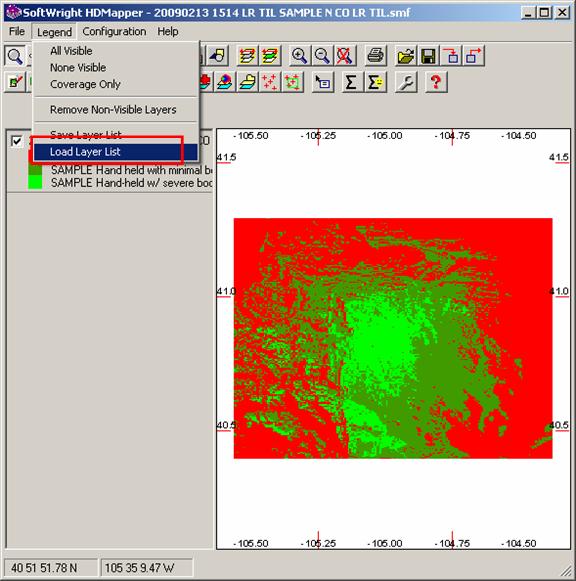The width and height of the screenshot is (576, 581).
Task: Toggle the layer visibility checkbox in legend
Action: coord(17,141)
